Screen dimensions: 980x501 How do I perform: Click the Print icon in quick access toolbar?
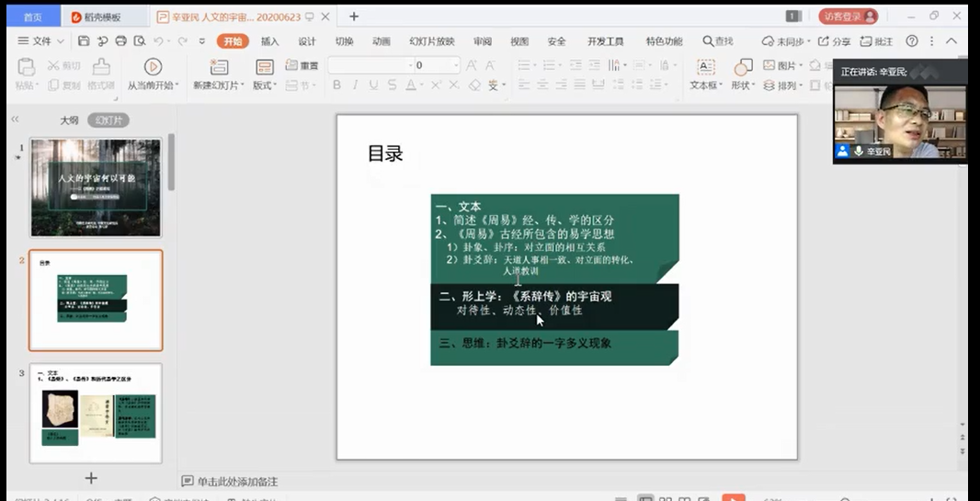point(120,41)
